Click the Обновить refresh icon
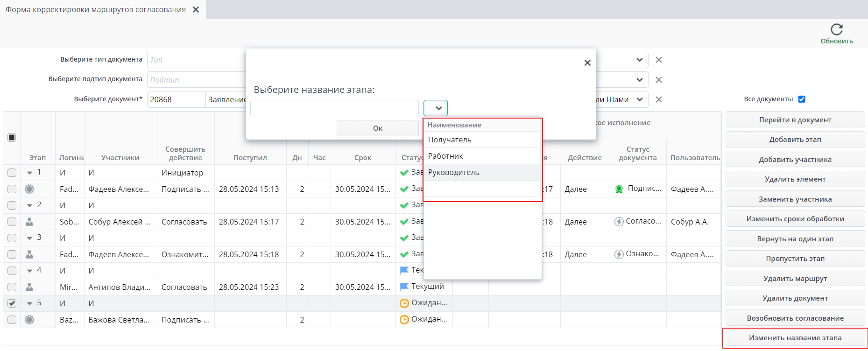This screenshot has width=868, height=351. (837, 29)
